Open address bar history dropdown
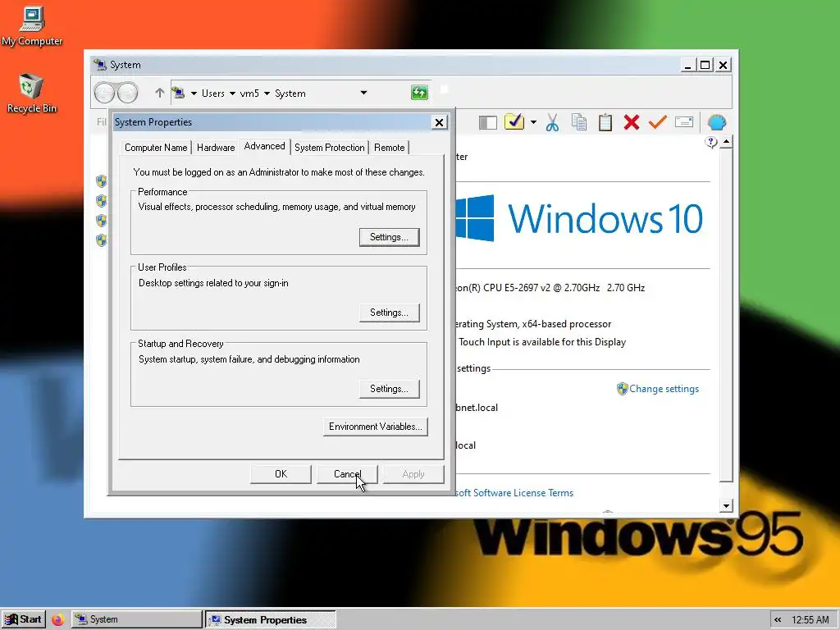Viewport: 840px width, 630px height. [363, 93]
